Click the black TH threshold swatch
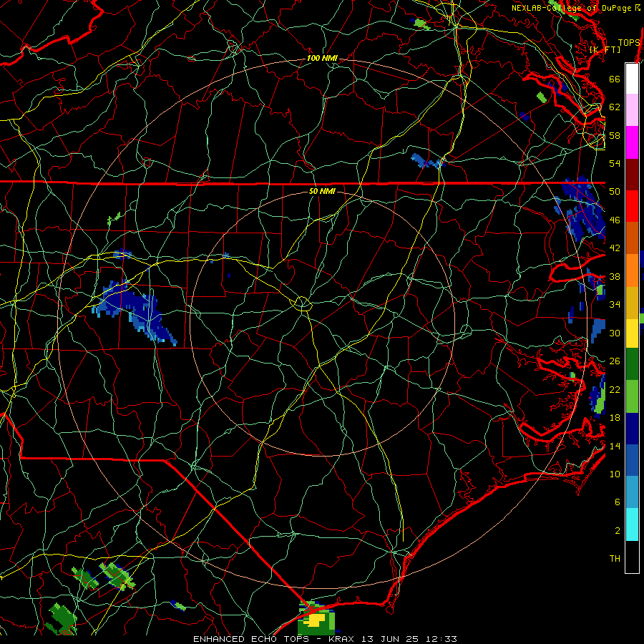Screen dimensions: 644x644 [x=632, y=557]
